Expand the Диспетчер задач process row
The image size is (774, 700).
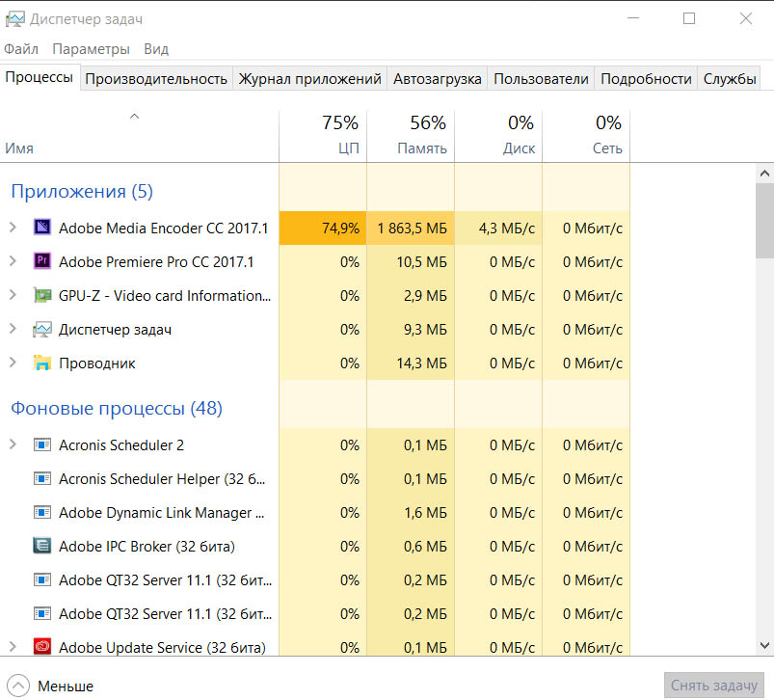pyautogui.click(x=13, y=329)
